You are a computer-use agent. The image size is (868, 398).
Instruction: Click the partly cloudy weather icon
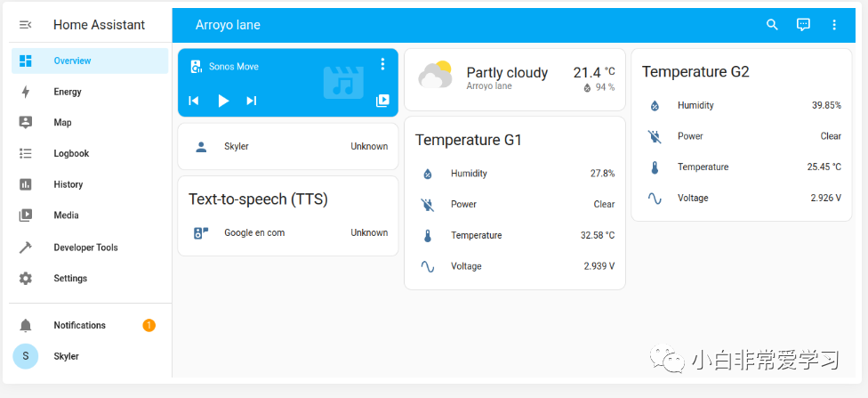click(435, 75)
